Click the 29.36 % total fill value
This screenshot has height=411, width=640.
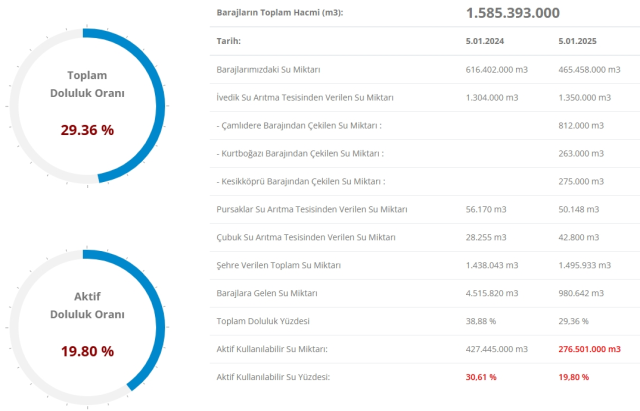88,130
